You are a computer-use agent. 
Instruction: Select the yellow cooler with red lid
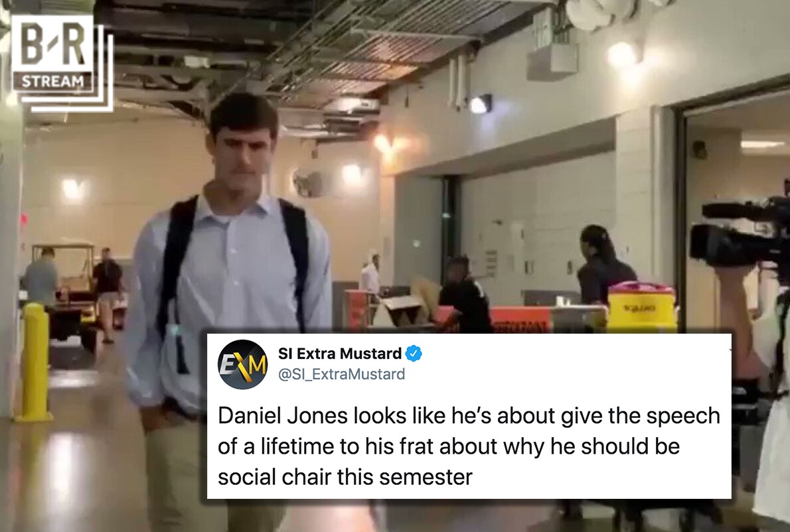click(x=641, y=308)
